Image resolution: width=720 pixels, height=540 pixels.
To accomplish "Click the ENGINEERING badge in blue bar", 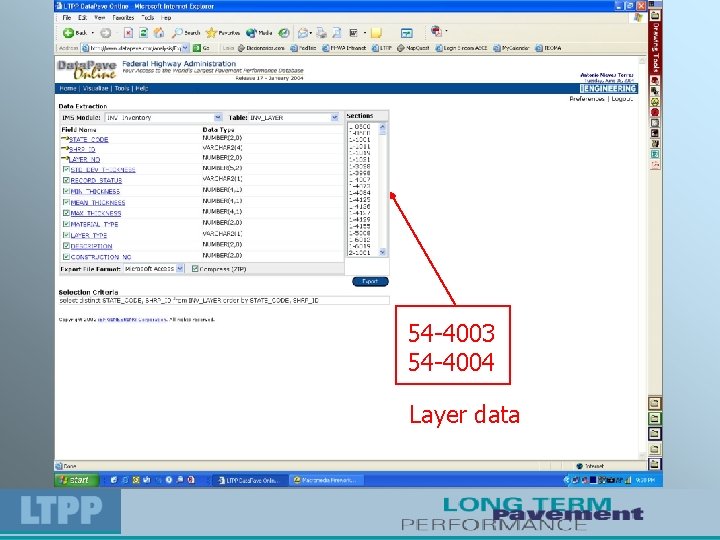I will tap(608, 89).
